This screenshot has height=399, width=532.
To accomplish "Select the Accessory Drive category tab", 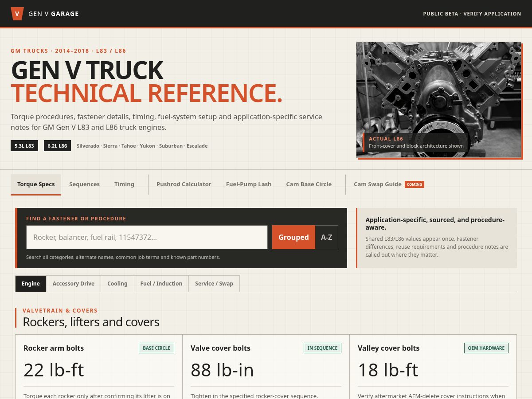I will [x=74, y=284].
